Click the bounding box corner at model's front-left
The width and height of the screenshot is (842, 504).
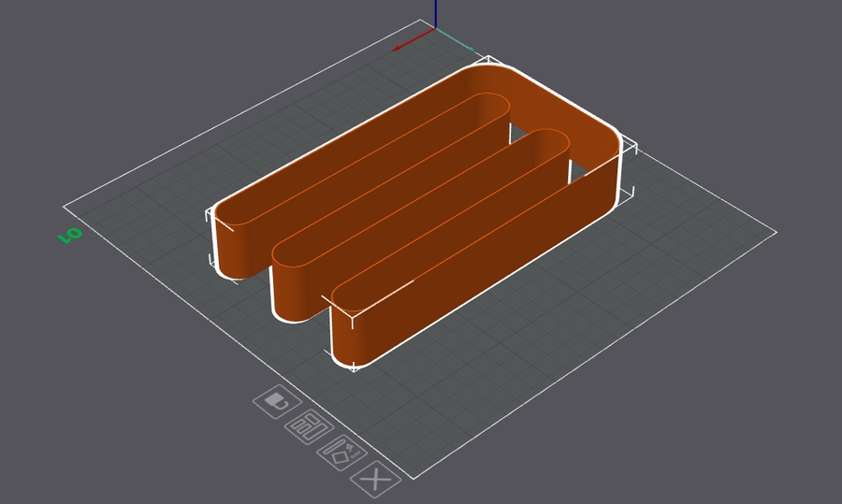211,217
